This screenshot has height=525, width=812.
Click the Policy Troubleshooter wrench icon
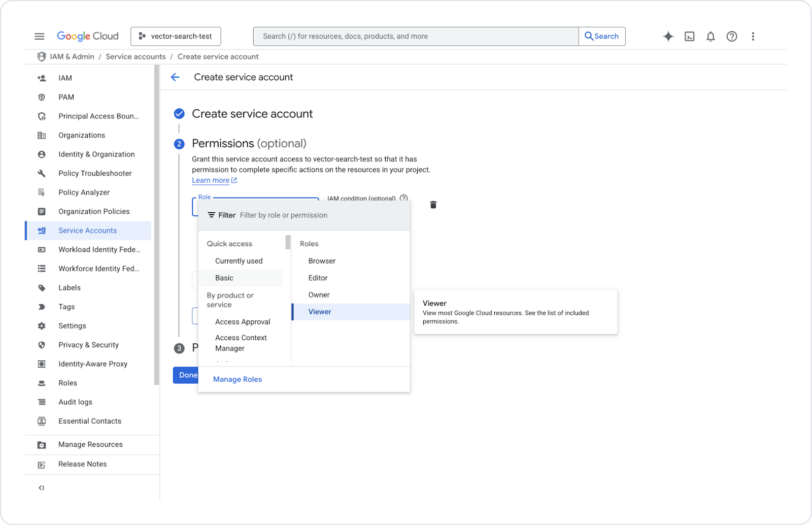pos(42,173)
